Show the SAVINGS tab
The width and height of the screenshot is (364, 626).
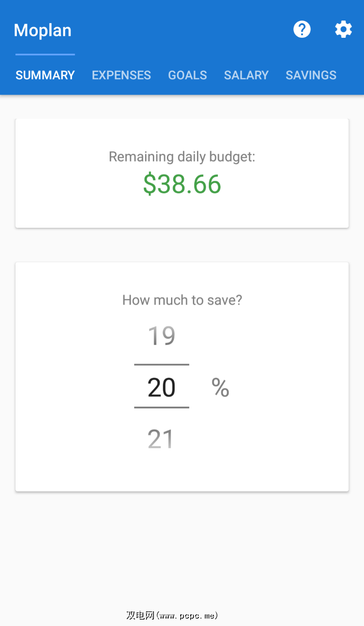click(311, 75)
